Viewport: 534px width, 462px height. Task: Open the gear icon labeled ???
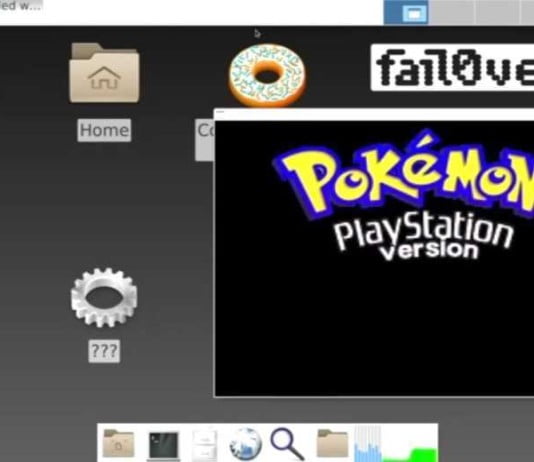pos(104,298)
